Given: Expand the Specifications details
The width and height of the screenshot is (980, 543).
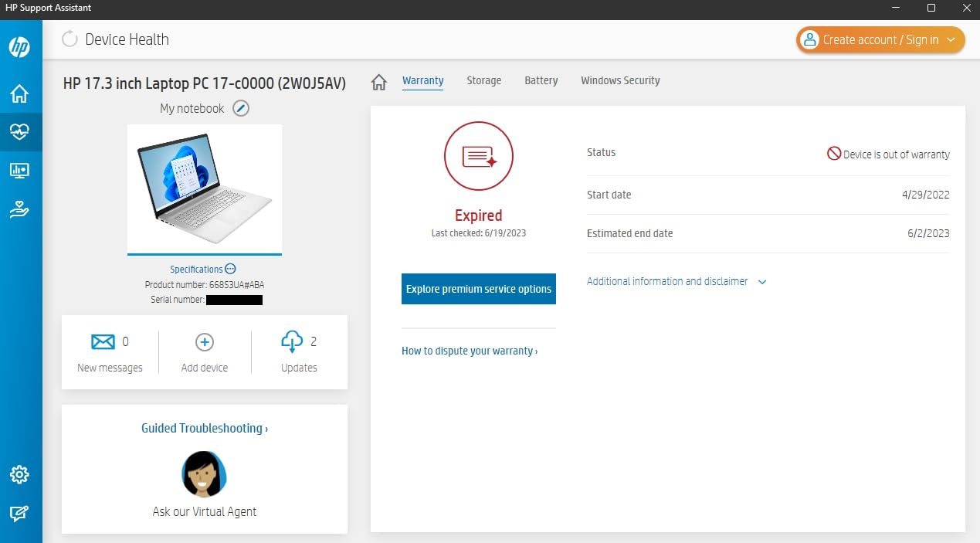Looking at the screenshot, I should point(202,269).
